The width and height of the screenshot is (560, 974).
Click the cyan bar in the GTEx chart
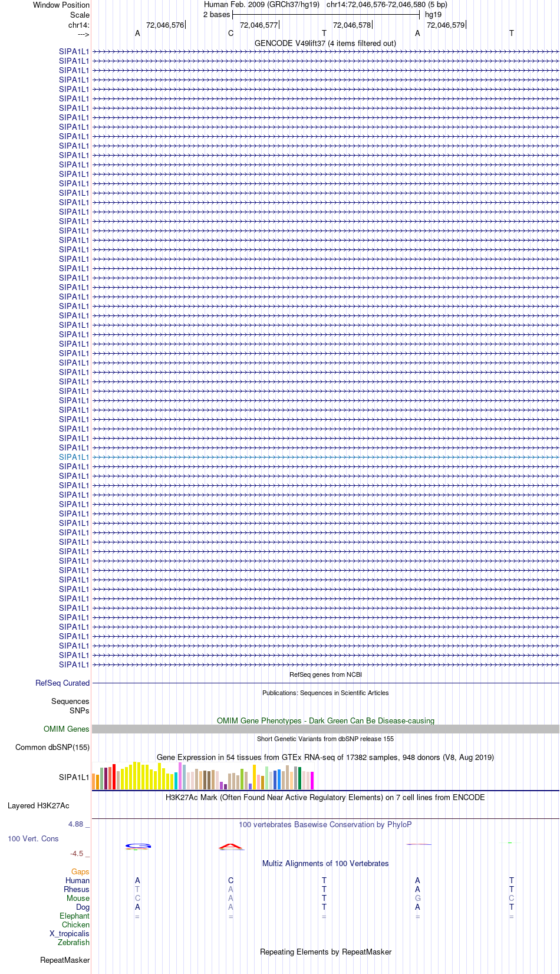[176, 781]
